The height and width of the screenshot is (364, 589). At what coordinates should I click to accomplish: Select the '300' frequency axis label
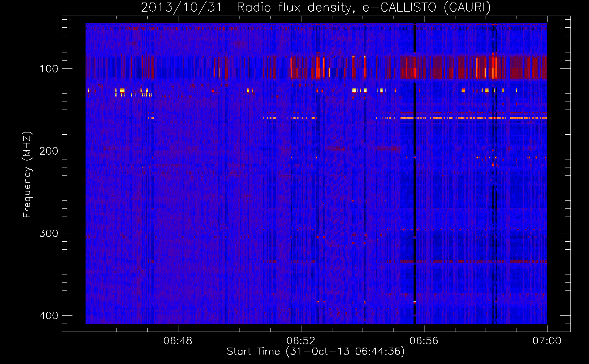click(49, 233)
